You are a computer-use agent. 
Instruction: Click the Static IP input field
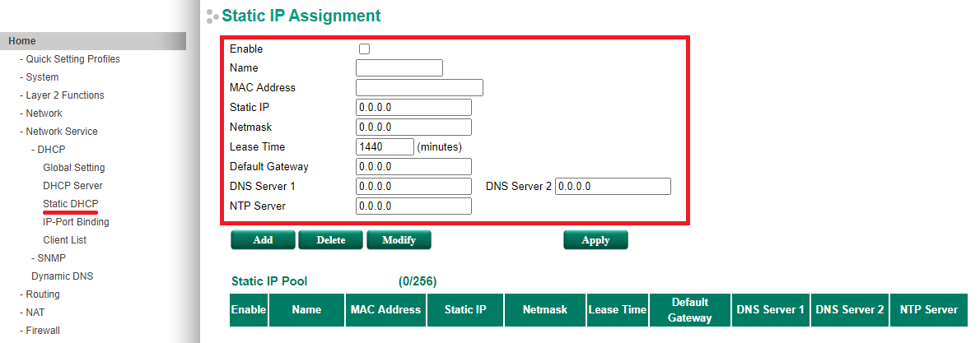[413, 108]
